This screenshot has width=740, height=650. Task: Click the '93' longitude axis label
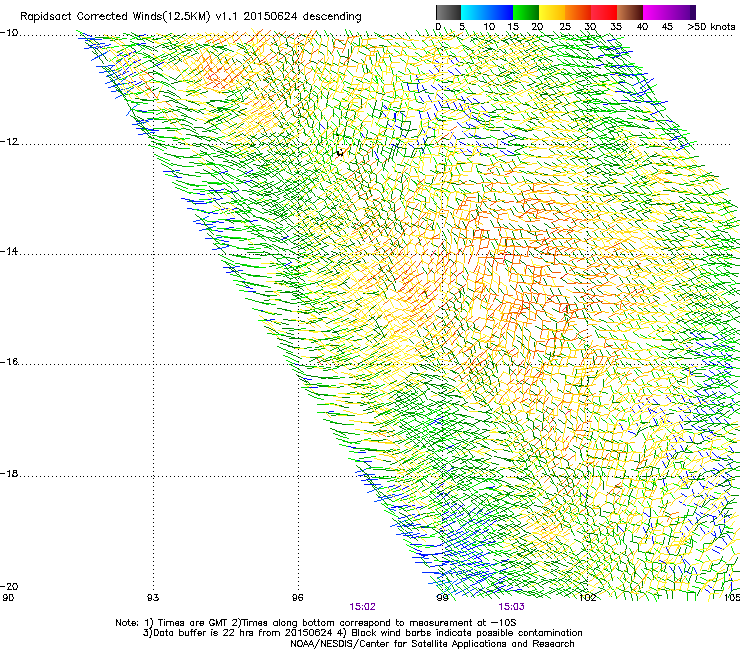click(x=153, y=598)
